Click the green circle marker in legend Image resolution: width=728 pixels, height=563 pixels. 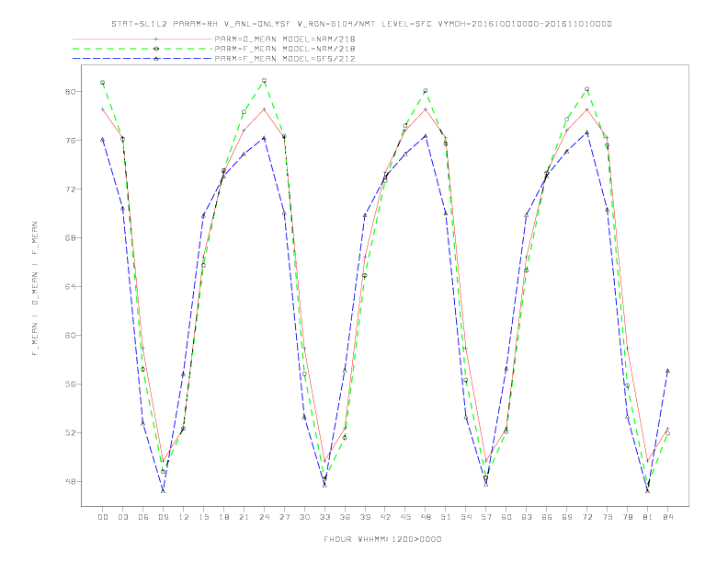tap(156, 49)
